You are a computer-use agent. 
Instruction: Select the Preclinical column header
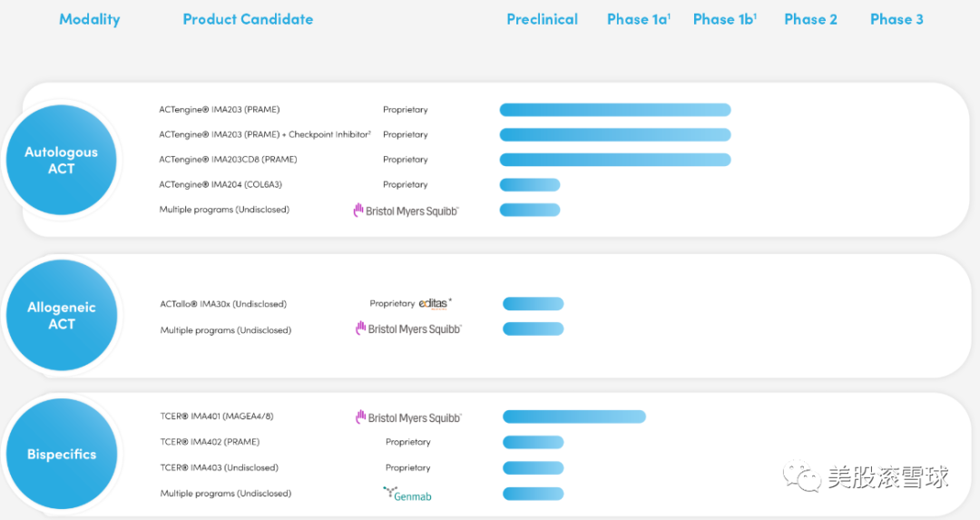[x=542, y=19]
